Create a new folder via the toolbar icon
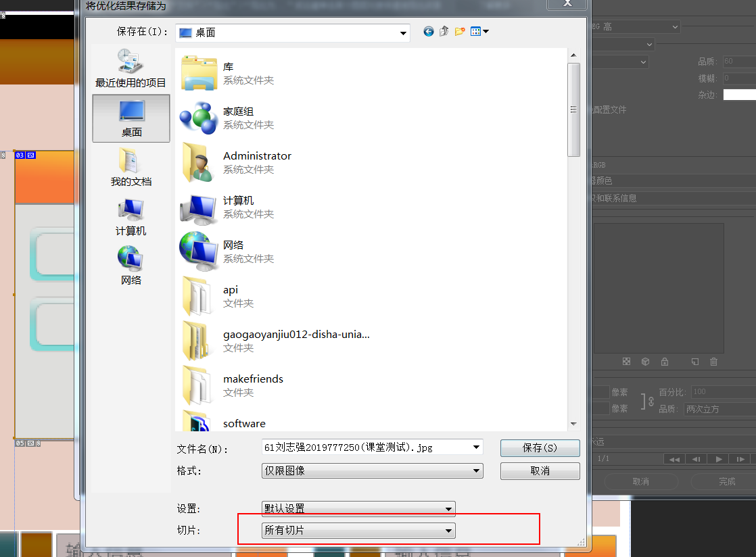This screenshot has width=756, height=557. click(x=460, y=31)
